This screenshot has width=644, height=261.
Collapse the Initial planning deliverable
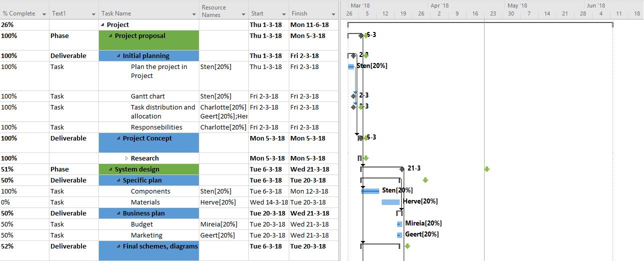(x=119, y=56)
